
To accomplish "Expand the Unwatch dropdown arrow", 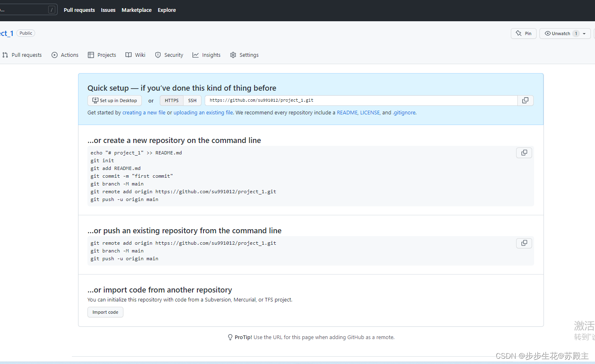I will coord(584,33).
